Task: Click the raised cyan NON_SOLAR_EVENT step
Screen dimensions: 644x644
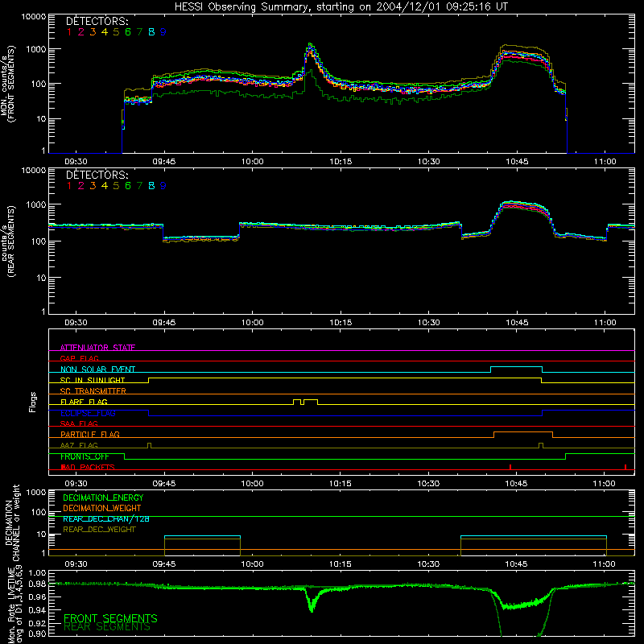Action: [x=516, y=367]
